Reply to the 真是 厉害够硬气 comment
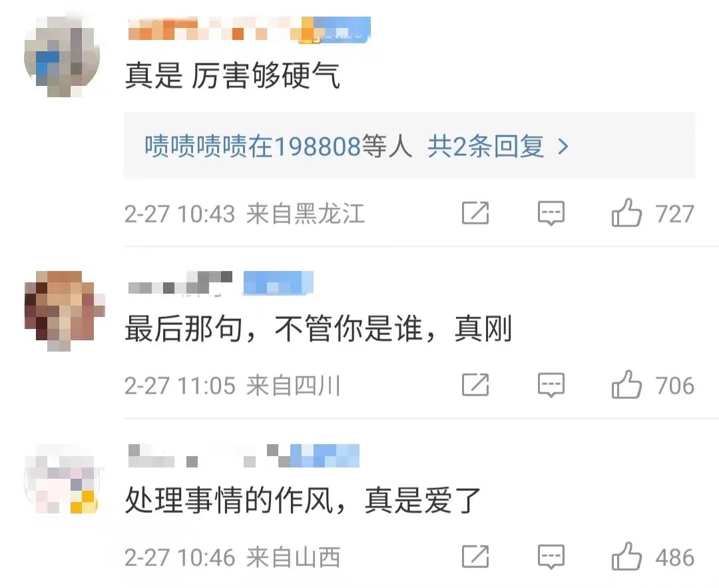Viewport: 719px width, 588px height. pyautogui.click(x=551, y=213)
